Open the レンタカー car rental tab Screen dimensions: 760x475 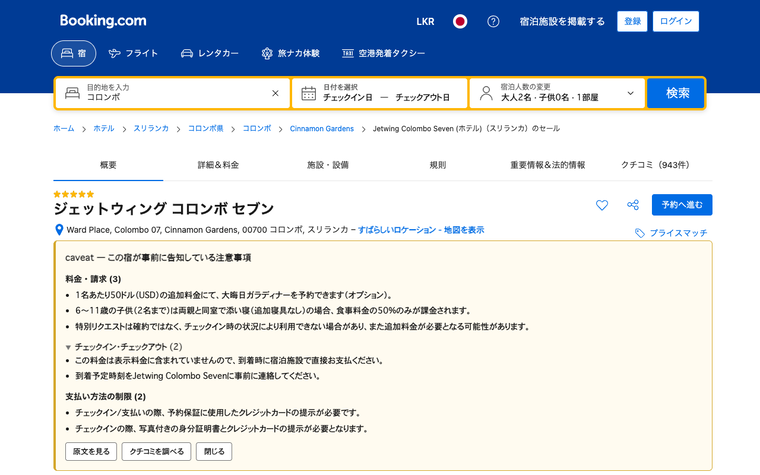point(209,53)
